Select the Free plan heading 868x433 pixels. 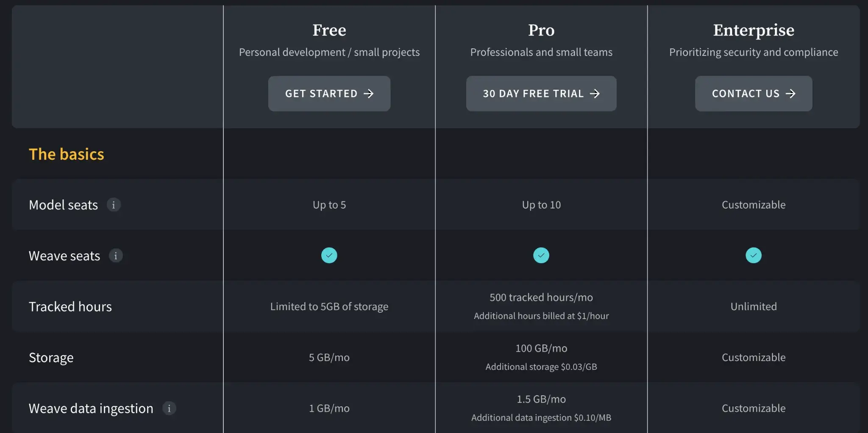(x=329, y=30)
